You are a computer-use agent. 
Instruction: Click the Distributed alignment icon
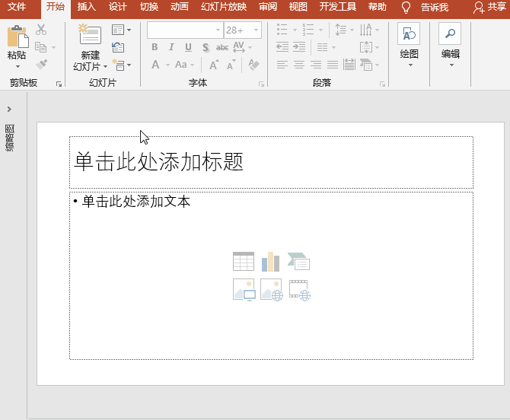tap(349, 65)
